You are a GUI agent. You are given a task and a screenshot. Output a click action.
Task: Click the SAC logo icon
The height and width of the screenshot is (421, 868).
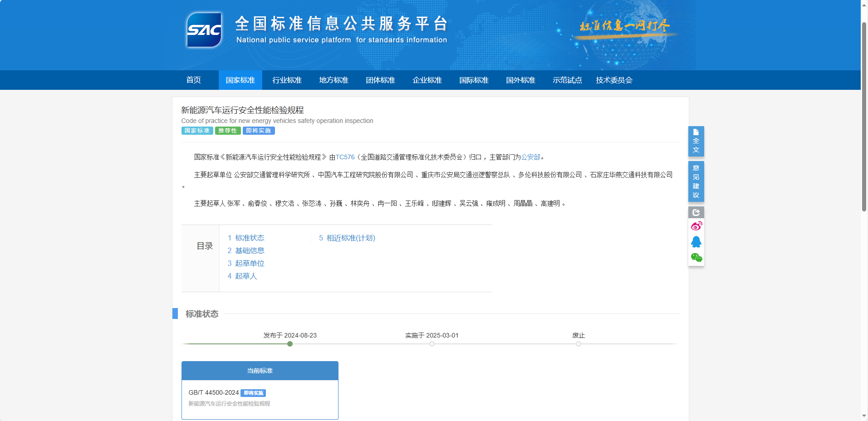pyautogui.click(x=204, y=29)
